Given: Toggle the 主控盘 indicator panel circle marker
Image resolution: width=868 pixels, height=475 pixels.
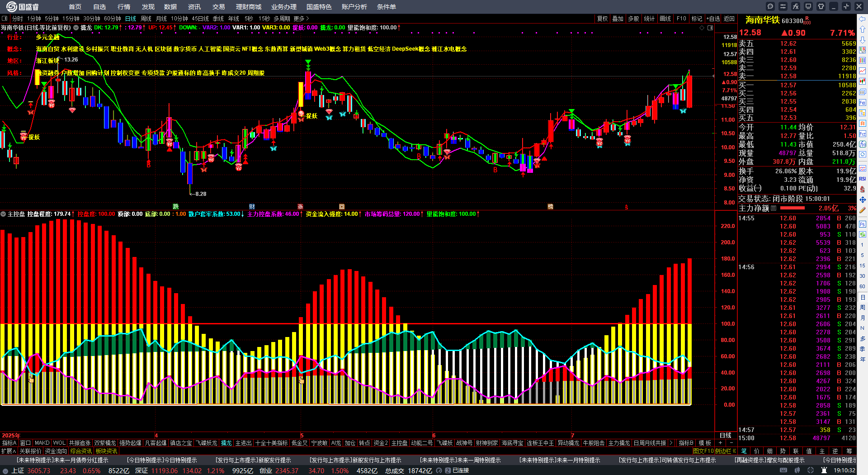Looking at the screenshot, I should point(3,214).
